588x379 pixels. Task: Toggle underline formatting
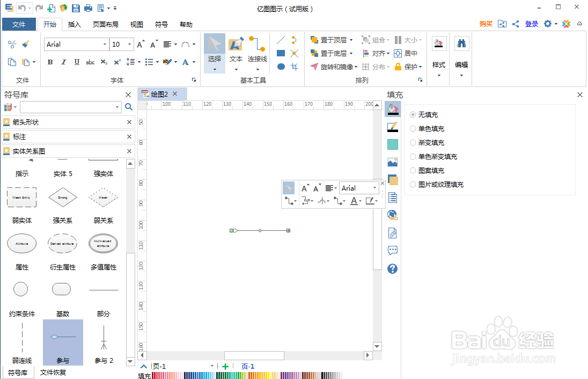[x=77, y=62]
